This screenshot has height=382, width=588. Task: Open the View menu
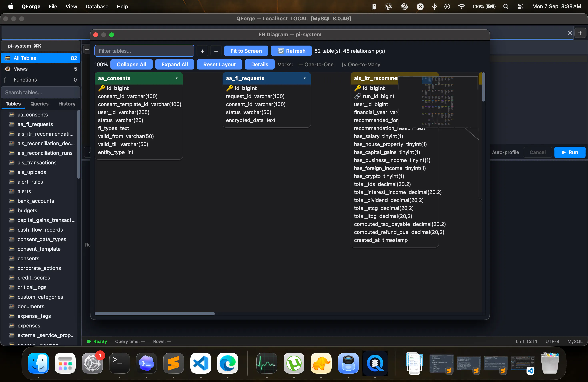(x=71, y=7)
